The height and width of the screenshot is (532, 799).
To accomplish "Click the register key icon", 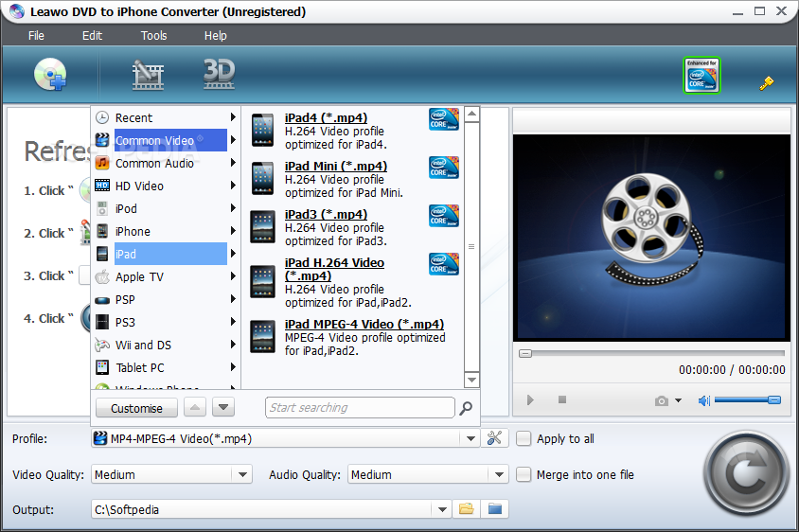I will coord(767,82).
